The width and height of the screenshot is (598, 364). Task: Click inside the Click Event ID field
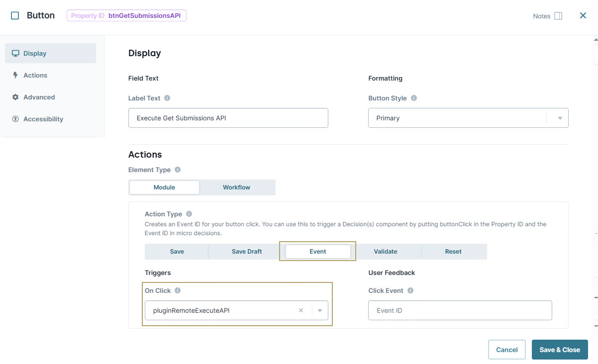click(x=459, y=310)
